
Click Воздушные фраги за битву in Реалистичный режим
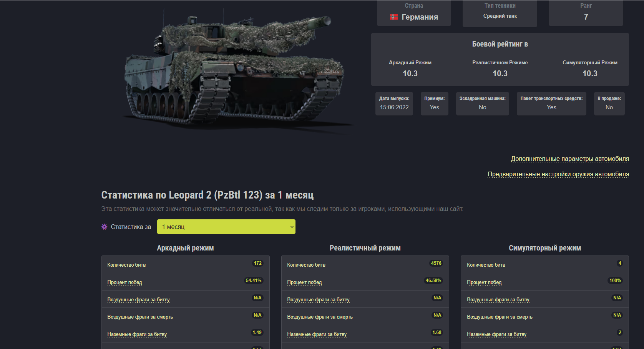point(318,300)
